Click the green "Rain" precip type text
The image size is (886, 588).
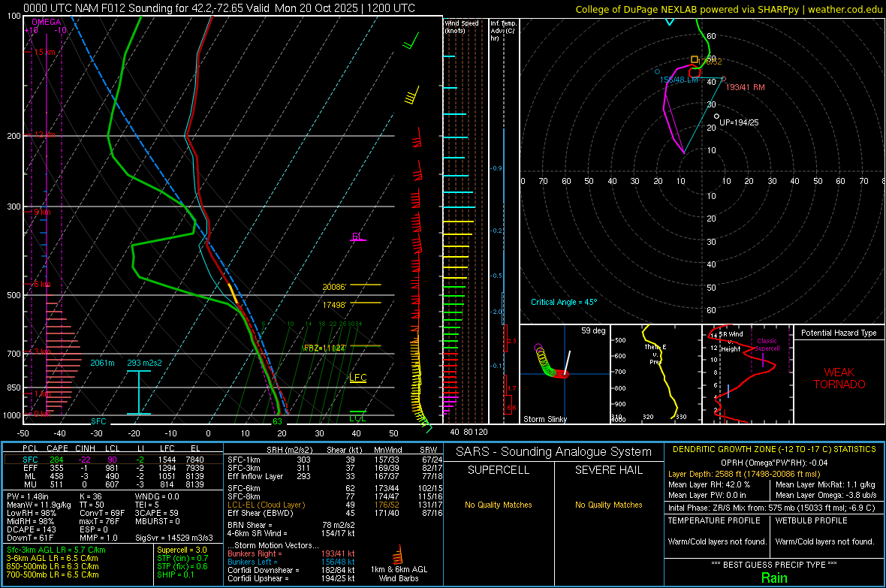point(774,577)
